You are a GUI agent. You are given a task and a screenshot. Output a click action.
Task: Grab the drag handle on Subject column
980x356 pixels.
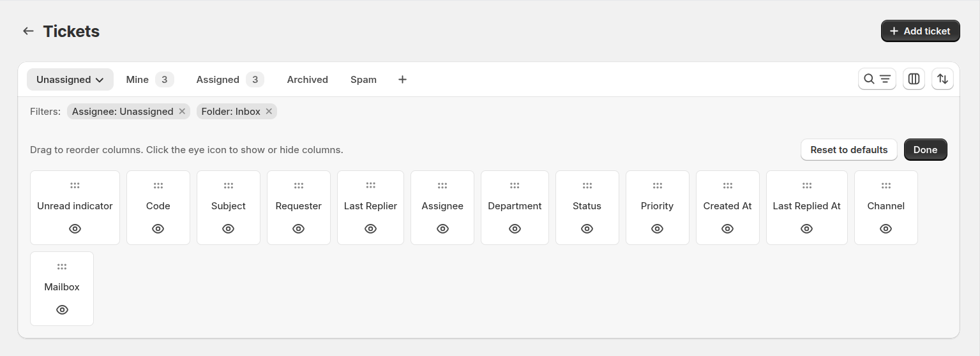click(229, 186)
